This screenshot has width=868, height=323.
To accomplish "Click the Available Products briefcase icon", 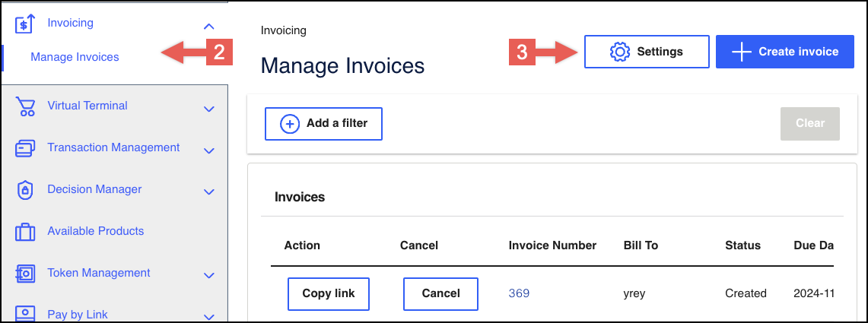I will click(x=26, y=232).
